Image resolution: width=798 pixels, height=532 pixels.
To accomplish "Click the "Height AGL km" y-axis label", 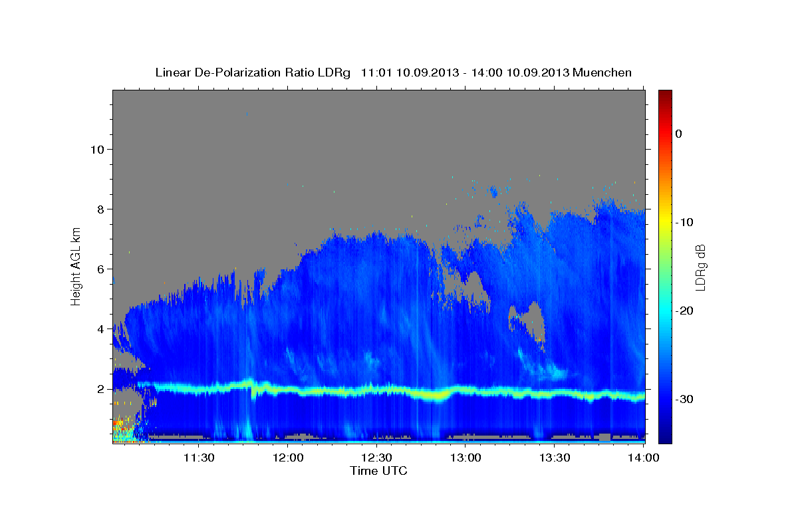I will pyautogui.click(x=76, y=266).
